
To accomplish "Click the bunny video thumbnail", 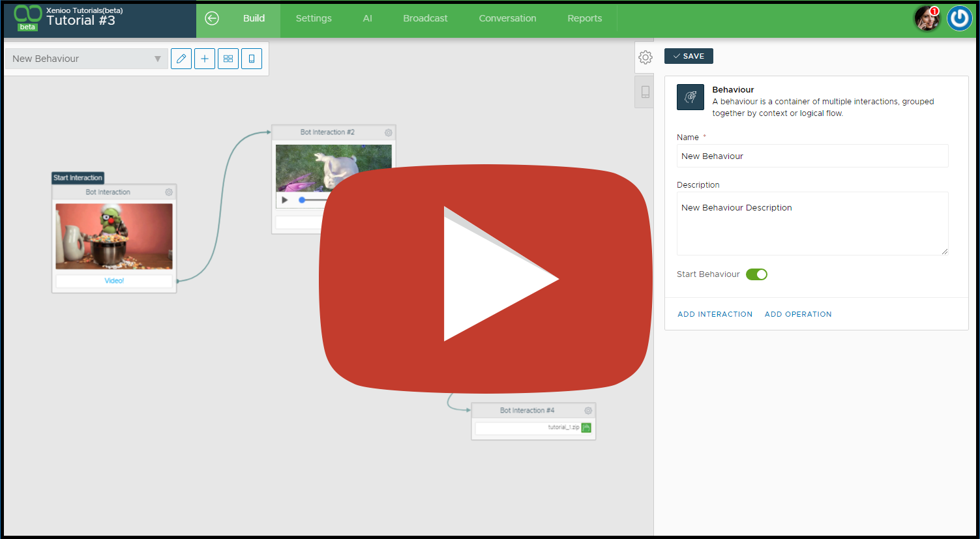I will pos(334,168).
